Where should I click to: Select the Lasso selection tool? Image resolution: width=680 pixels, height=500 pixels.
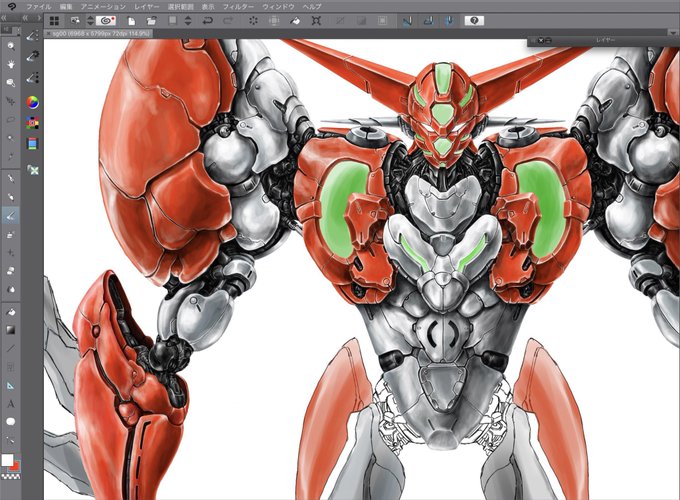pyautogui.click(x=10, y=119)
